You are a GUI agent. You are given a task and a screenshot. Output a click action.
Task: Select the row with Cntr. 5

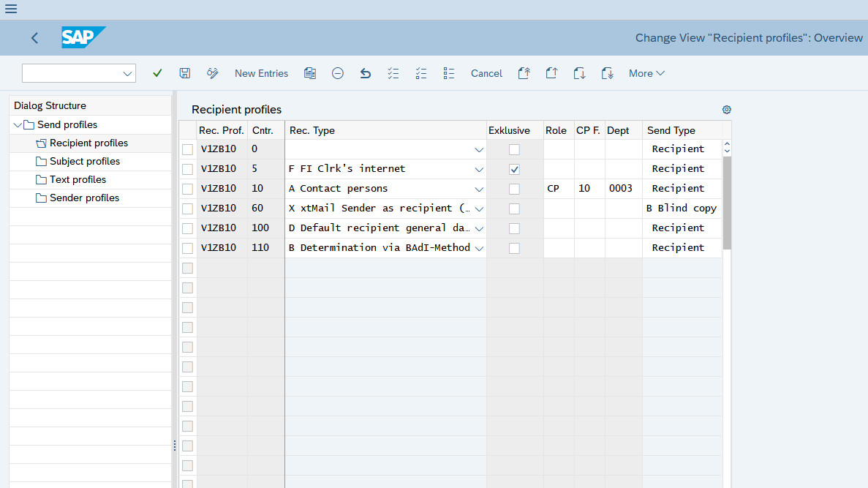pos(188,169)
